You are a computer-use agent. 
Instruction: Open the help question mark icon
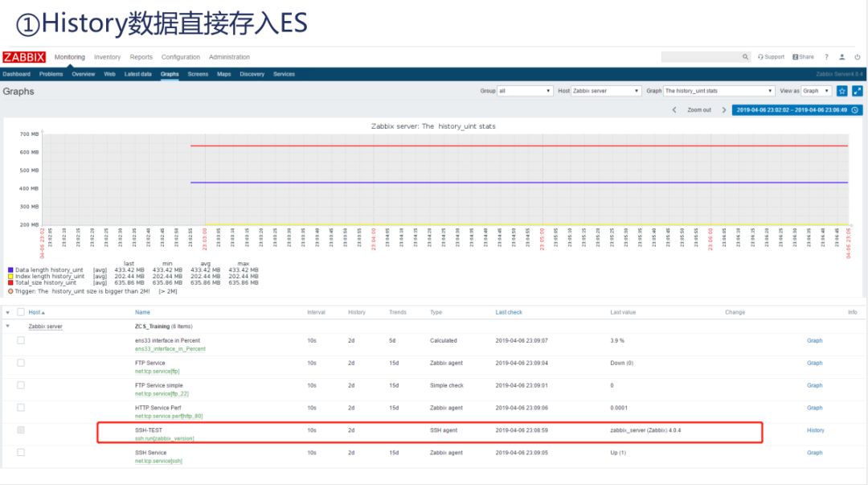[x=826, y=56]
